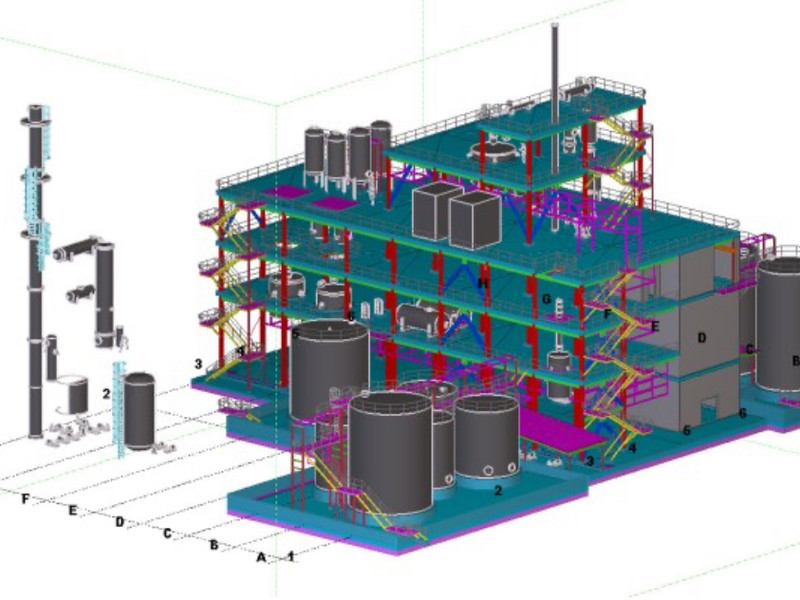Viewport: 800px width, 600px height.
Task: Click grid axis label C between B and D
Action: [167, 534]
